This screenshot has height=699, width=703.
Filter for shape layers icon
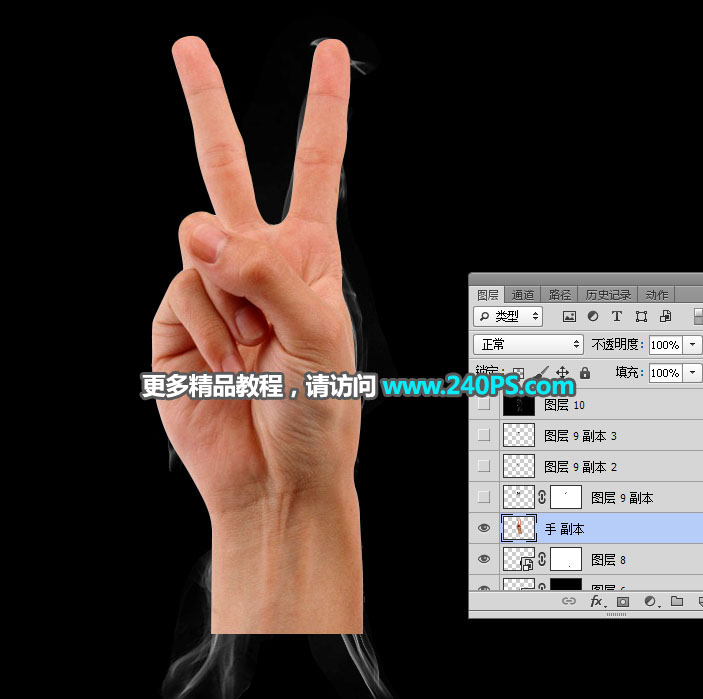641,317
